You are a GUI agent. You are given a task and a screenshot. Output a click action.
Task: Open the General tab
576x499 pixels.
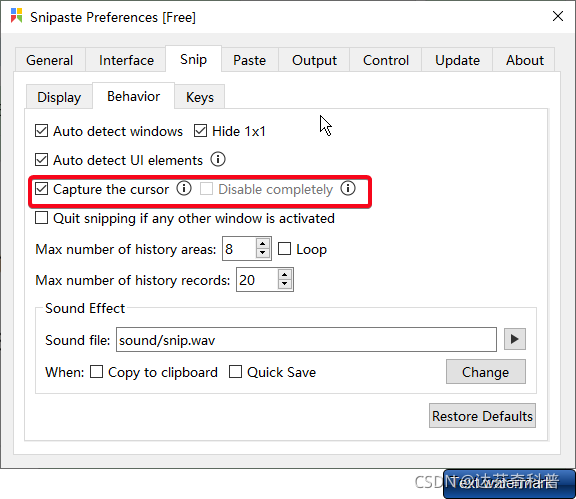[x=50, y=60]
